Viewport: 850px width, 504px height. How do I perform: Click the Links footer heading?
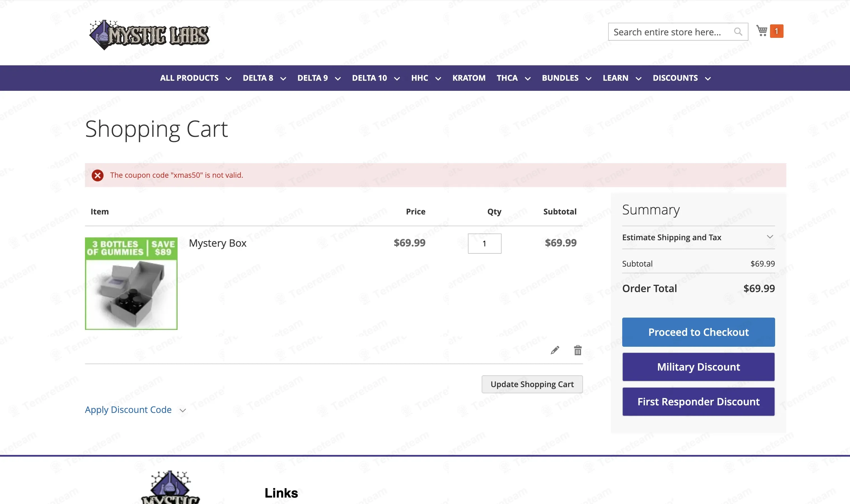(x=281, y=493)
